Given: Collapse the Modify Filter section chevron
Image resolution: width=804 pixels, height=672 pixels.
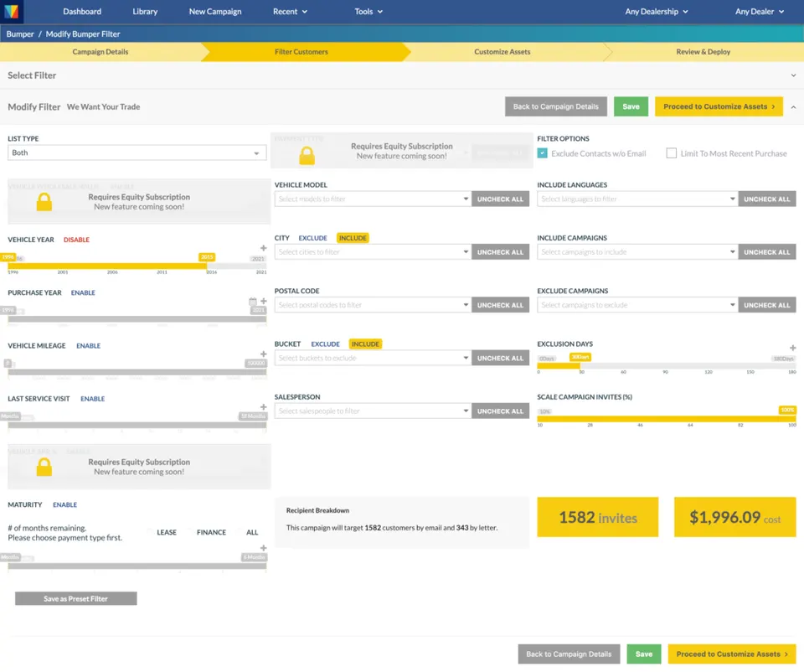Looking at the screenshot, I should pos(793,107).
